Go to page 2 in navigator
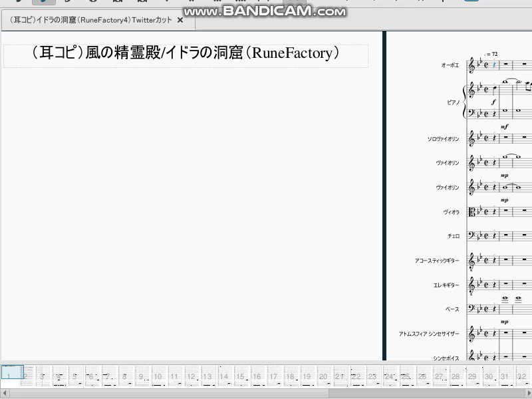This screenshot has height=399, width=532. click(27, 376)
